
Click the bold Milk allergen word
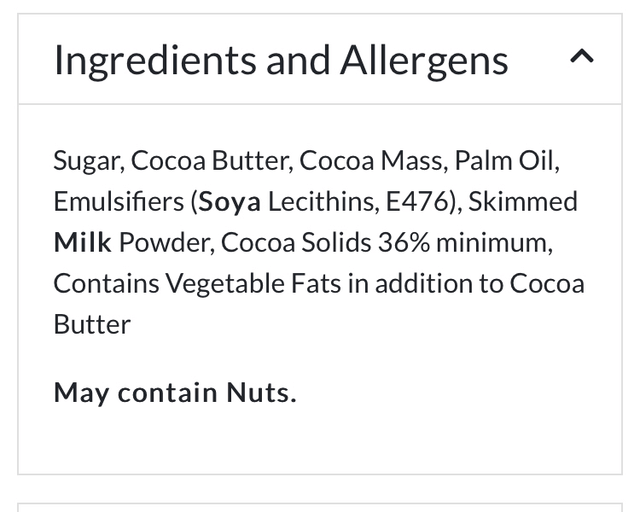tap(82, 242)
